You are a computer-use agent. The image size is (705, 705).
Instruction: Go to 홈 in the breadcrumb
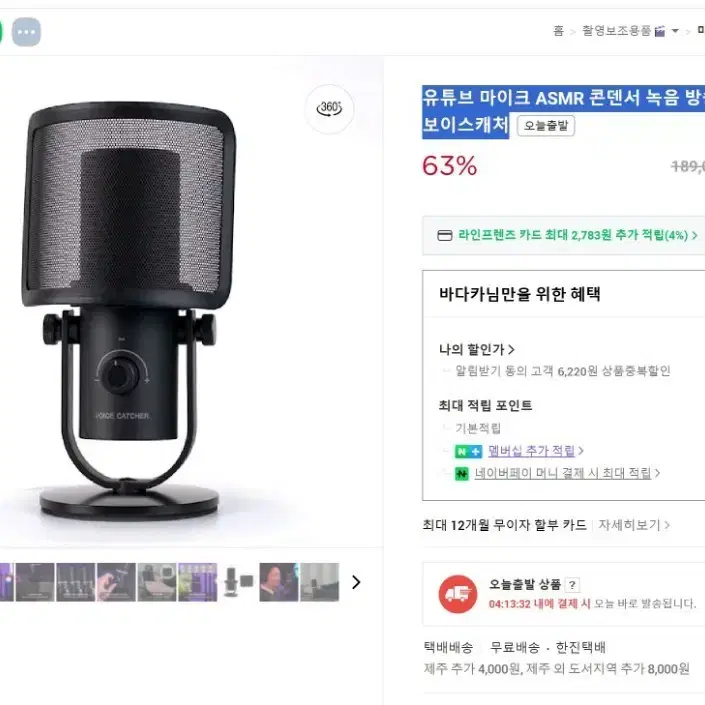[558, 31]
